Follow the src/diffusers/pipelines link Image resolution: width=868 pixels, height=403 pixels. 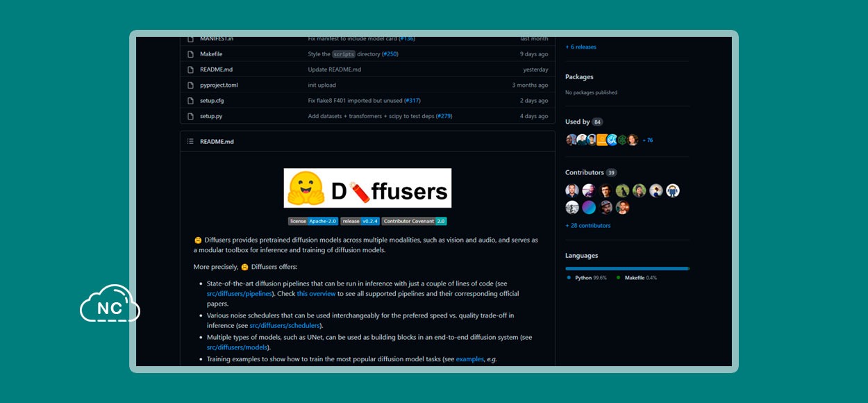point(240,294)
